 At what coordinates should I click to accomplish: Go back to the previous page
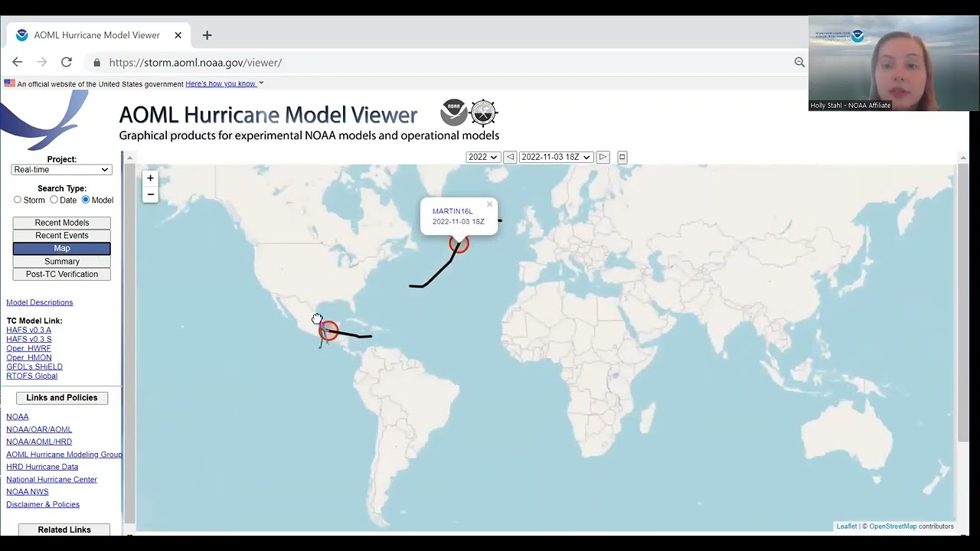click(17, 62)
